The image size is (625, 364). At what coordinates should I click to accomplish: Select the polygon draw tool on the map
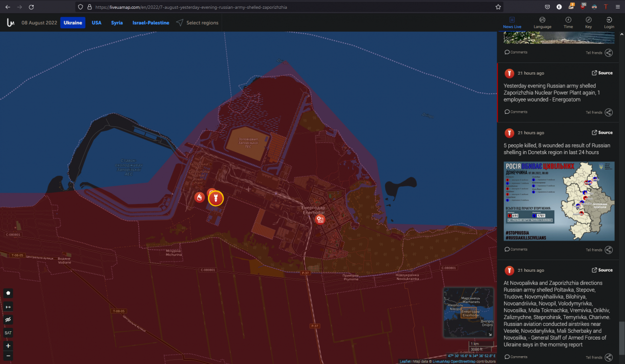(x=8, y=293)
